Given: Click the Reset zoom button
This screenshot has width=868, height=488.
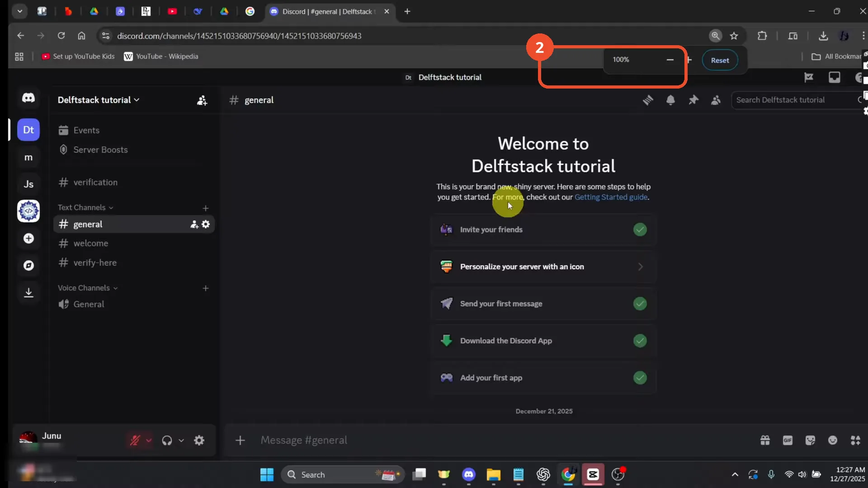Looking at the screenshot, I should click(x=720, y=60).
